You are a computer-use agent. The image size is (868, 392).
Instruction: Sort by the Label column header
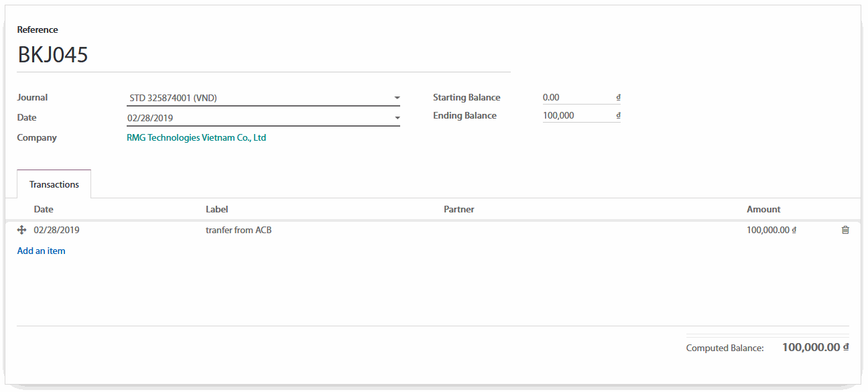[x=216, y=209]
